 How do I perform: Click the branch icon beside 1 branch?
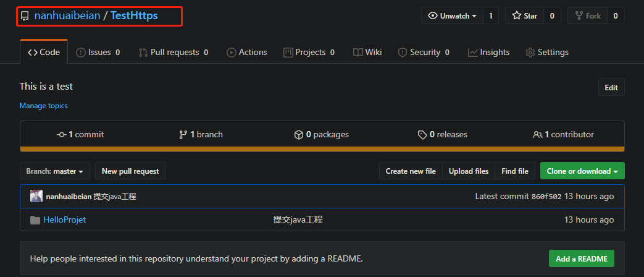pyautogui.click(x=183, y=135)
